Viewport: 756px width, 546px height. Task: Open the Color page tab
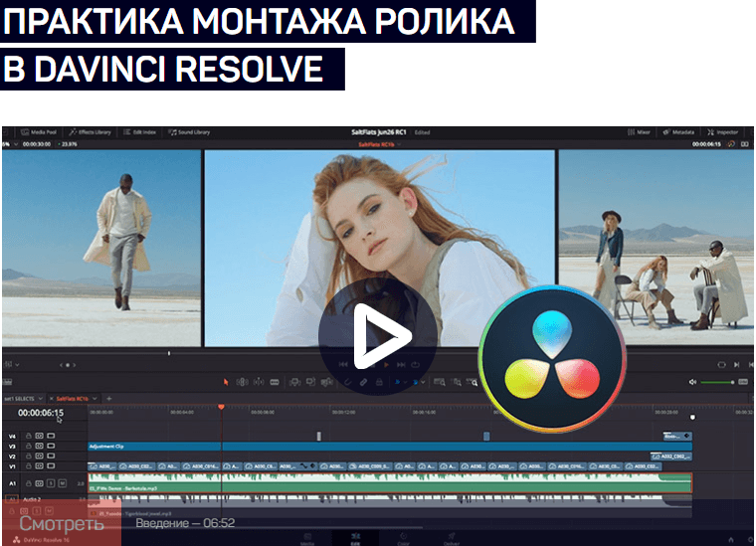404,539
